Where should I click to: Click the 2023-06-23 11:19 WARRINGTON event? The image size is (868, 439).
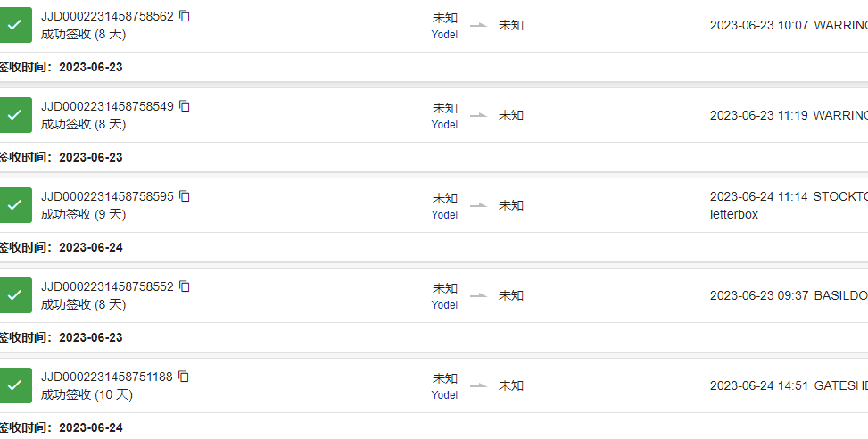pyautogui.click(x=789, y=115)
